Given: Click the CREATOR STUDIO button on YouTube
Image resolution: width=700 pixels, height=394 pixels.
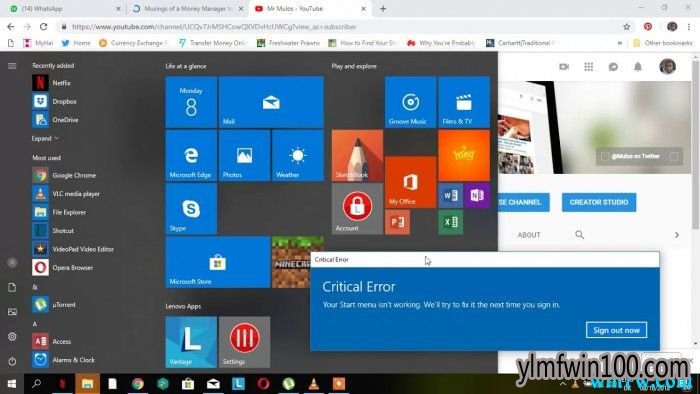Looking at the screenshot, I should 599,202.
